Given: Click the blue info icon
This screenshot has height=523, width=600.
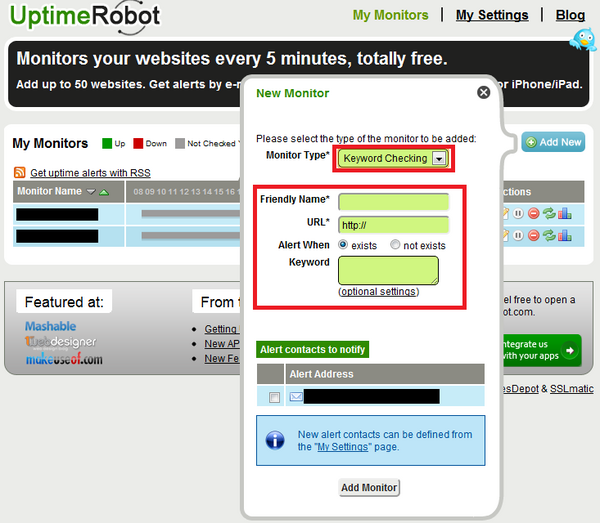Looking at the screenshot, I should [x=275, y=440].
